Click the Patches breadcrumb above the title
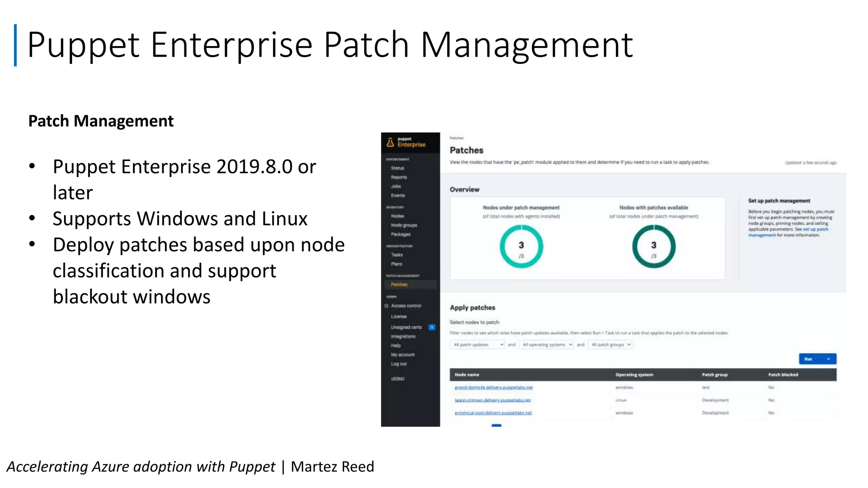868x488 pixels. click(x=456, y=138)
